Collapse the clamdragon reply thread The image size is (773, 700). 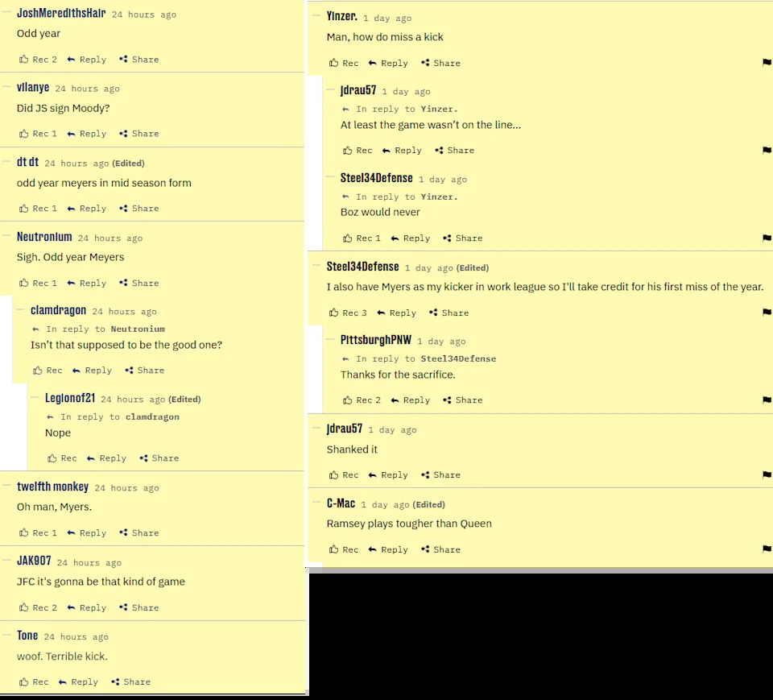point(21,309)
